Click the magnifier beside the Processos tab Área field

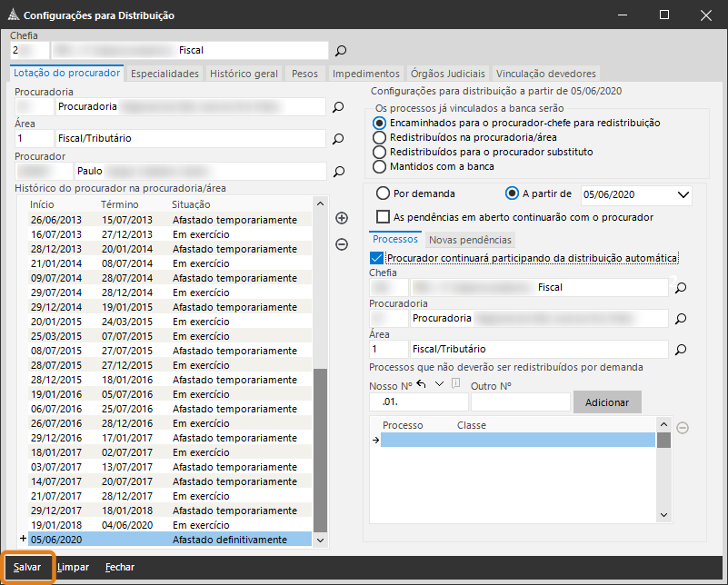(680, 349)
